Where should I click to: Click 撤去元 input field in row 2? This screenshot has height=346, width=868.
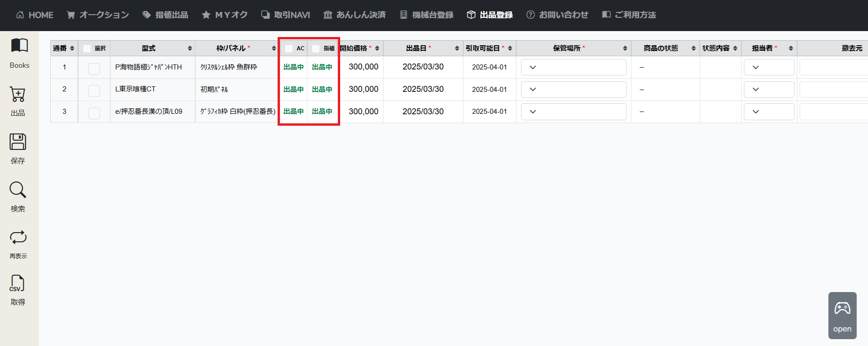834,90
